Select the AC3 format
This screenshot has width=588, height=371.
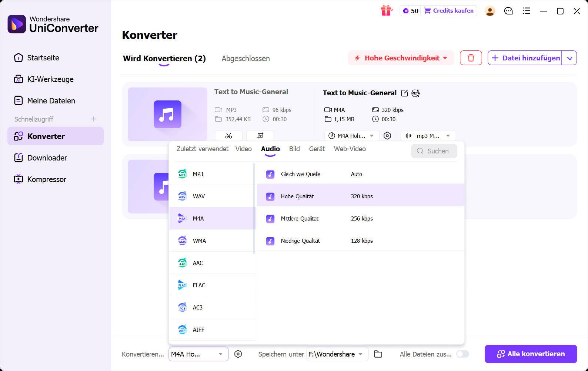tap(213, 307)
